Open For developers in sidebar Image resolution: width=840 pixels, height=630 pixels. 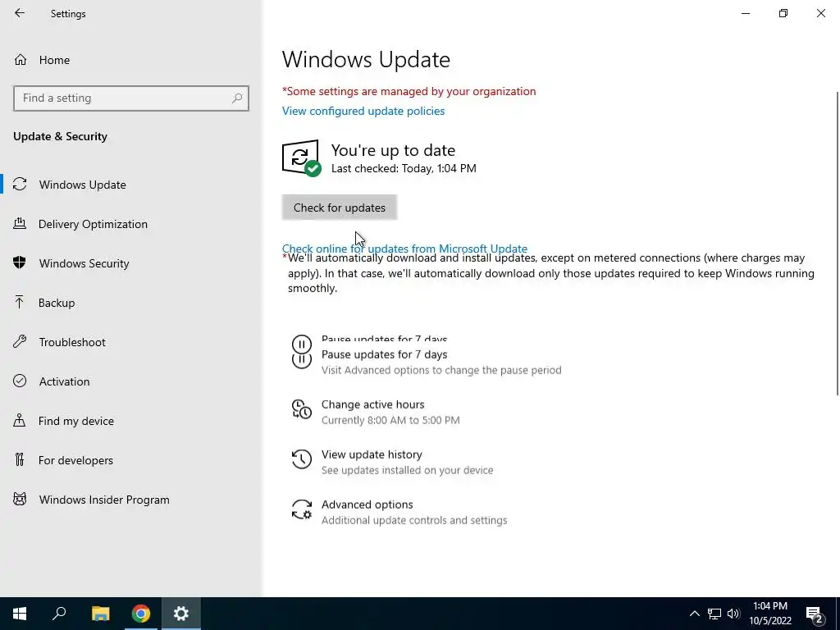click(x=131, y=459)
